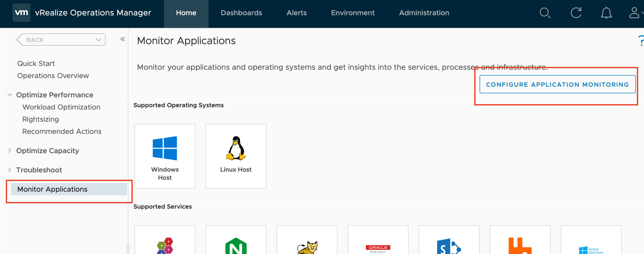Click the VMware vm logo
Viewport: 644px width, 254px height.
coord(22,13)
